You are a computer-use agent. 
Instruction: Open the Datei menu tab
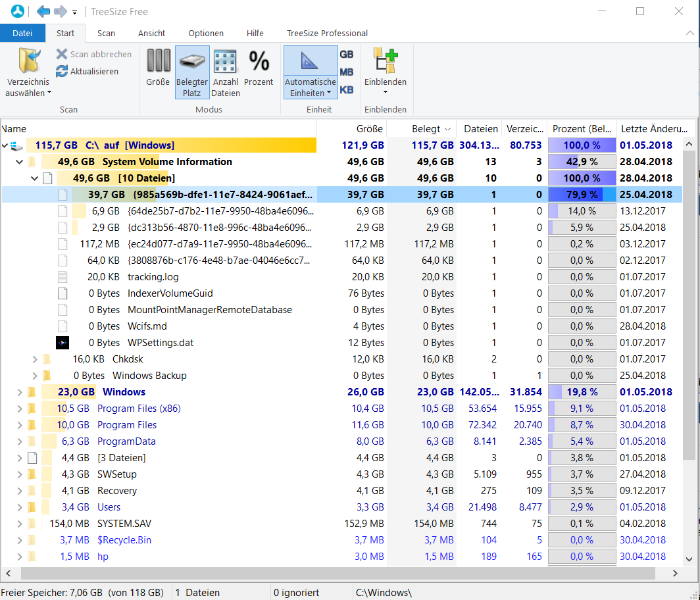coord(22,33)
